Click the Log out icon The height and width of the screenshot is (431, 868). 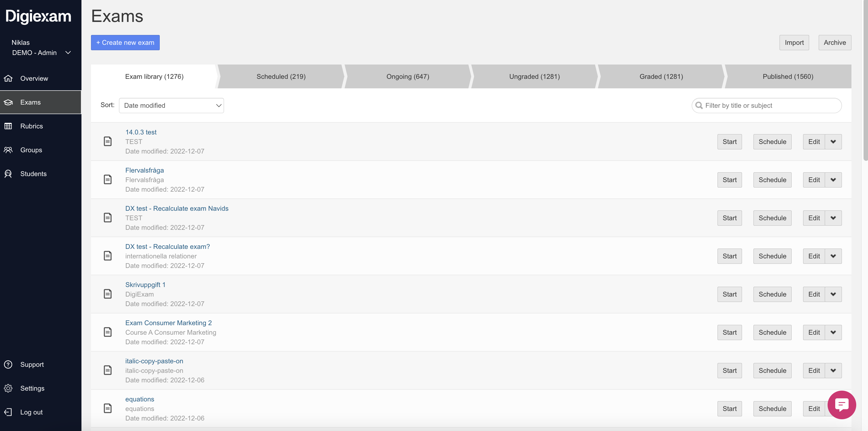(8, 412)
